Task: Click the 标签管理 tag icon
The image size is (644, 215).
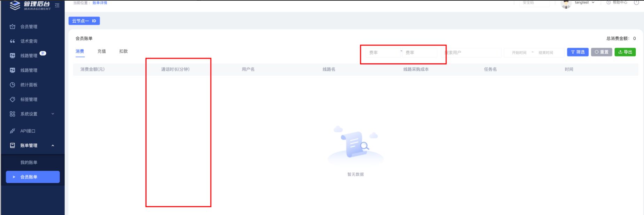Action: (13, 99)
